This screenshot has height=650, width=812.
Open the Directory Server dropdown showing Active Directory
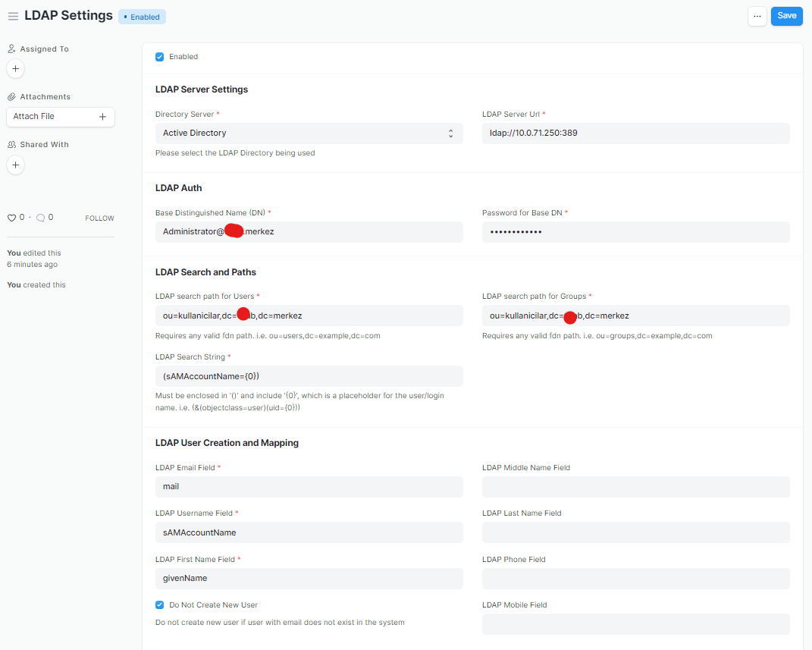[x=309, y=132]
